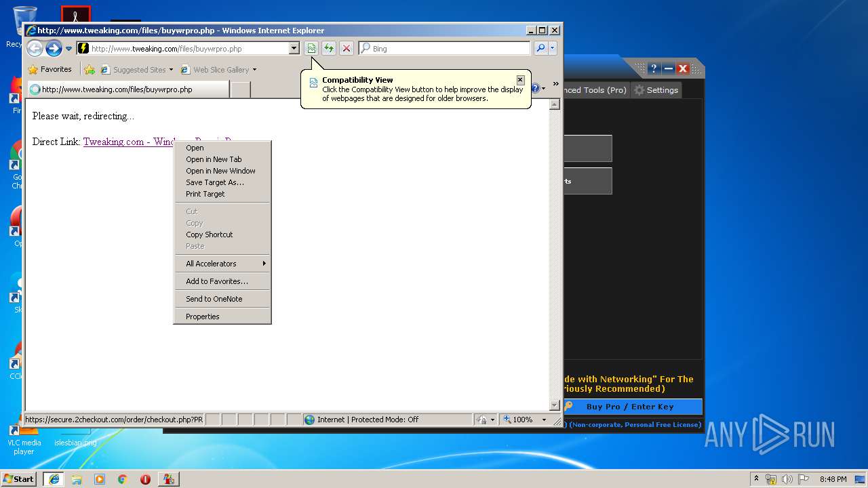Screen dimensions: 868x488
Task: Click Internet Protected Mode status zone
Action: tap(387, 420)
